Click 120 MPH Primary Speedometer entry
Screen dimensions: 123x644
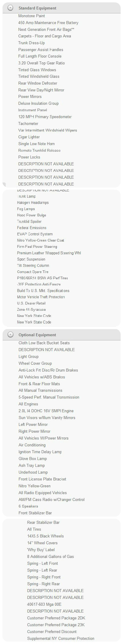(x=45, y=117)
